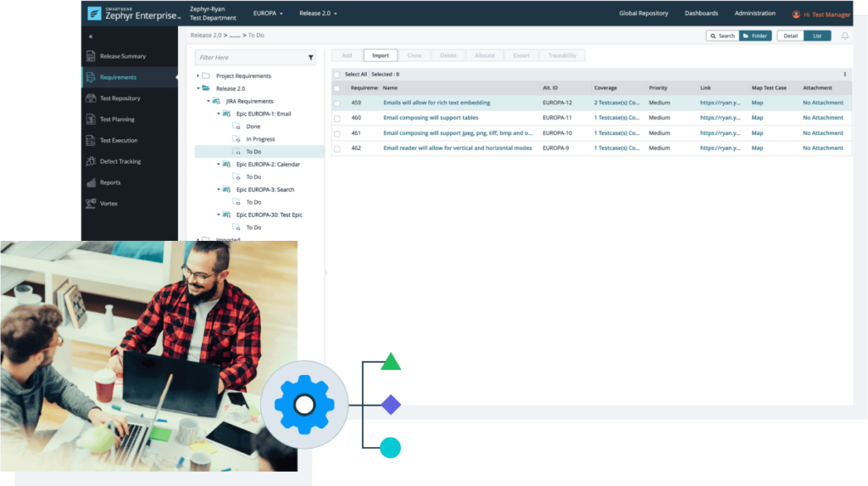The width and height of the screenshot is (868, 486).
Task: Go to Reports section
Action: 110,182
